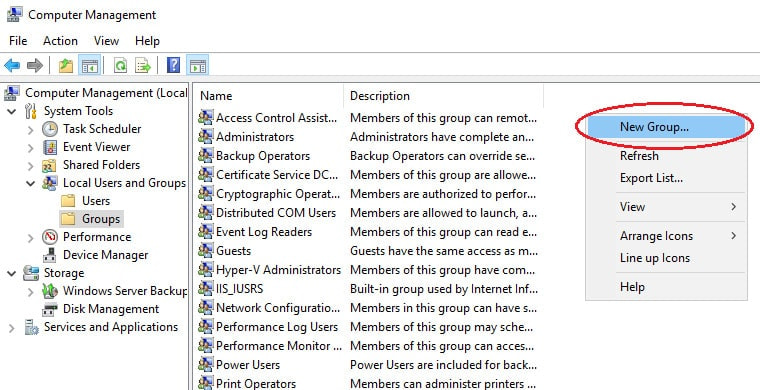Choose Export List... from context menu
This screenshot has height=390, width=760.
click(666, 178)
